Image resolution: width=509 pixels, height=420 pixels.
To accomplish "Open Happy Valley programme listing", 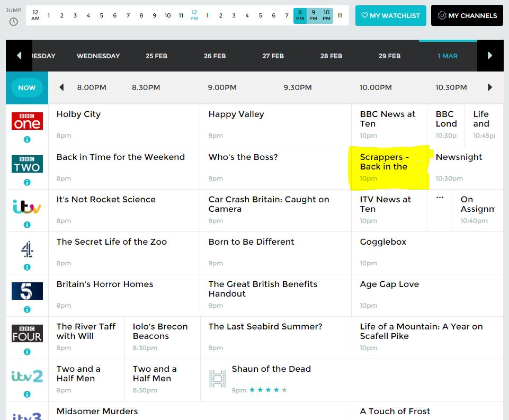I will (275, 126).
